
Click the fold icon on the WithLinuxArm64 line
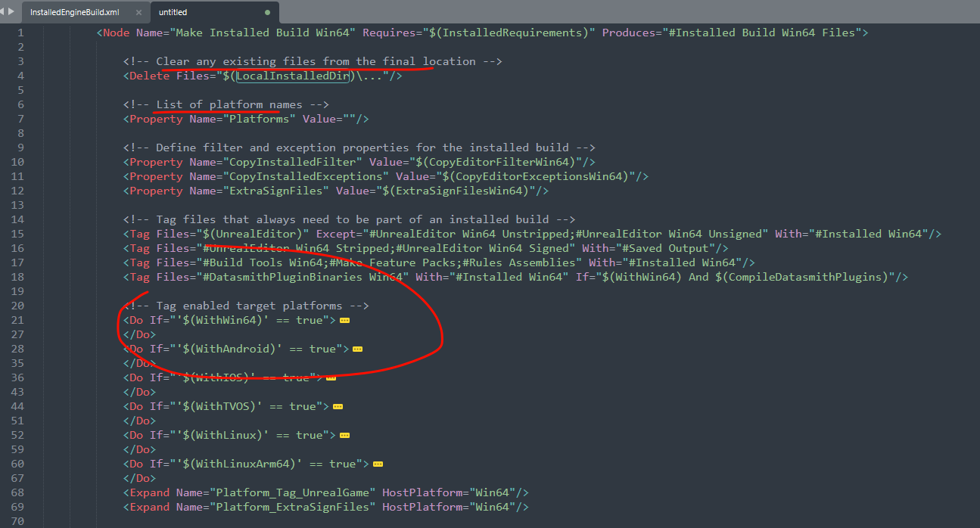[378, 464]
